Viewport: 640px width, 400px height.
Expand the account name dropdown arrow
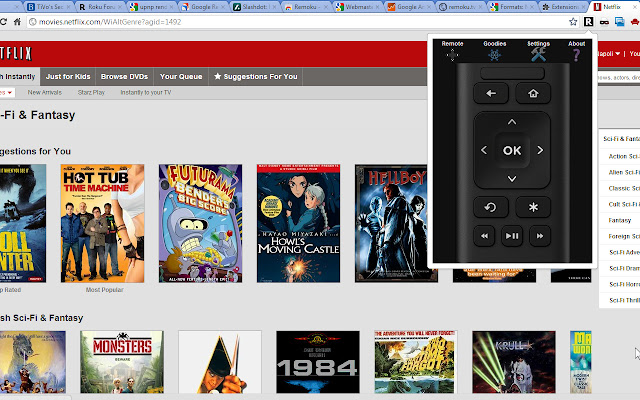click(x=618, y=53)
